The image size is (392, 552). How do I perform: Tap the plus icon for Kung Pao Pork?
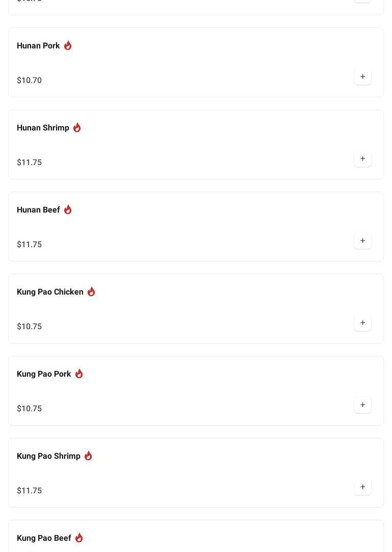tap(362, 405)
